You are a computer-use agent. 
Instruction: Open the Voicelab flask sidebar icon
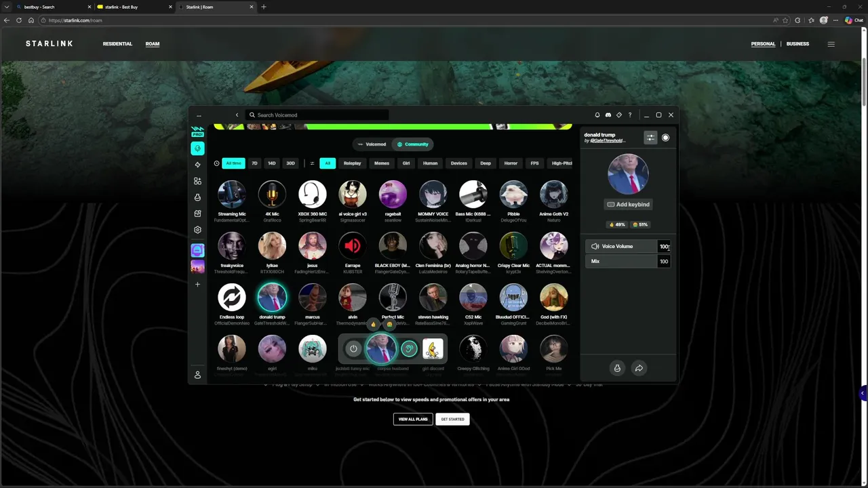pyautogui.click(x=197, y=197)
